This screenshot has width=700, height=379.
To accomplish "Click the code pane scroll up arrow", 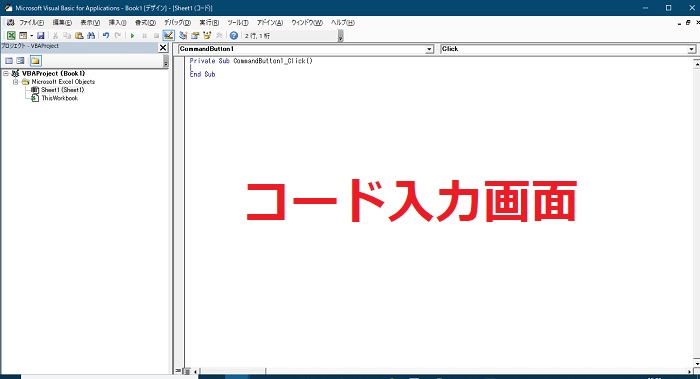I will click(696, 64).
